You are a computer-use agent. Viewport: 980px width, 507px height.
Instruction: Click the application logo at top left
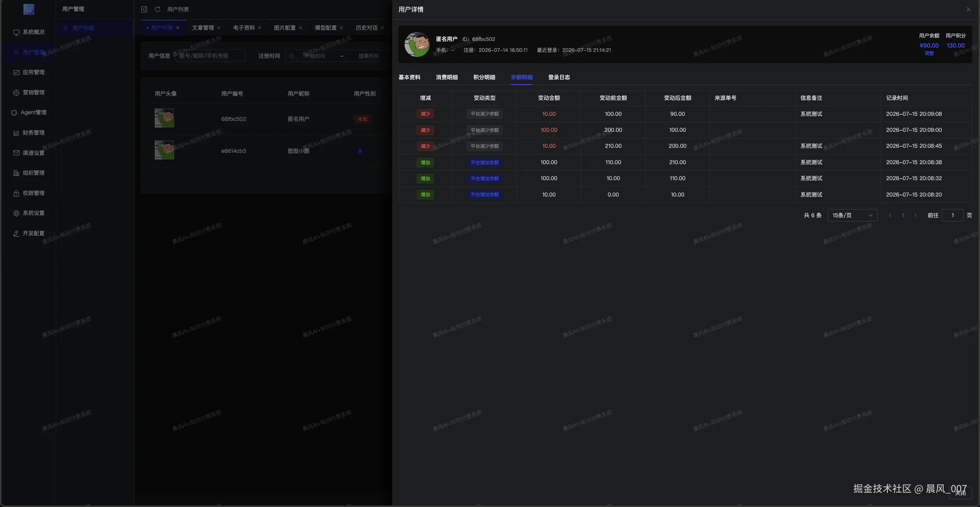coord(29,9)
